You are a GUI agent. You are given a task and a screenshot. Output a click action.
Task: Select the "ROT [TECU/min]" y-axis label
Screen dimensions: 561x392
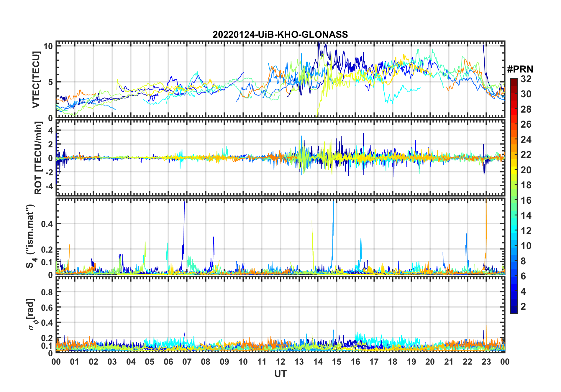[38, 158]
